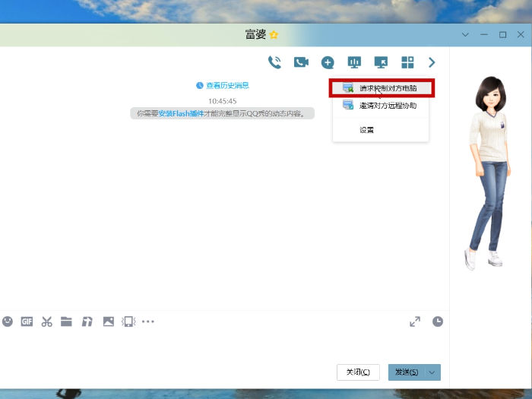Click the 发送(S) button

[x=406, y=372]
